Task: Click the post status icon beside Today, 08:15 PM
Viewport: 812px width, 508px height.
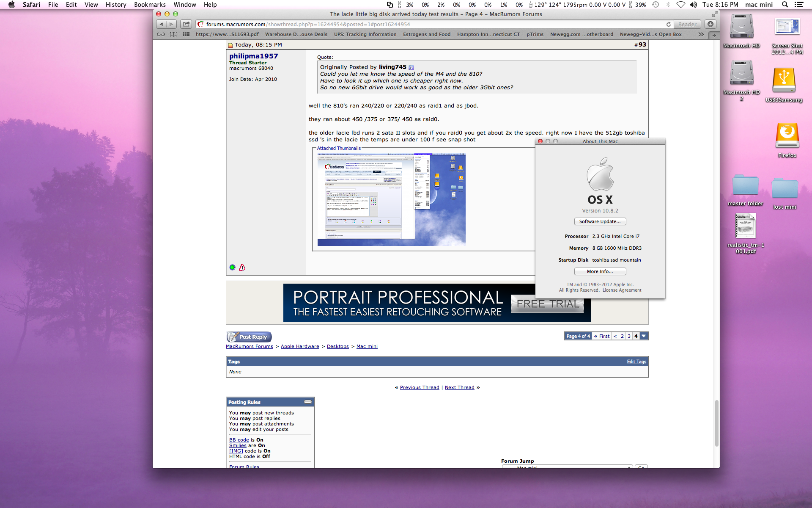Action: pyautogui.click(x=230, y=45)
